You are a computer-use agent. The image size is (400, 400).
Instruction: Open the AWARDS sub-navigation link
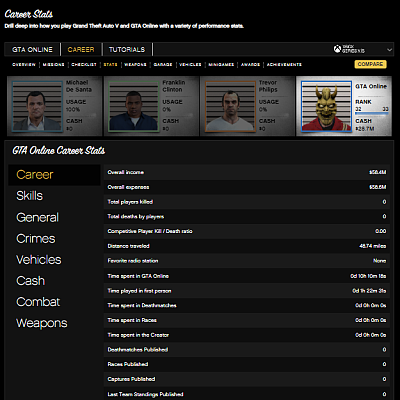250,65
